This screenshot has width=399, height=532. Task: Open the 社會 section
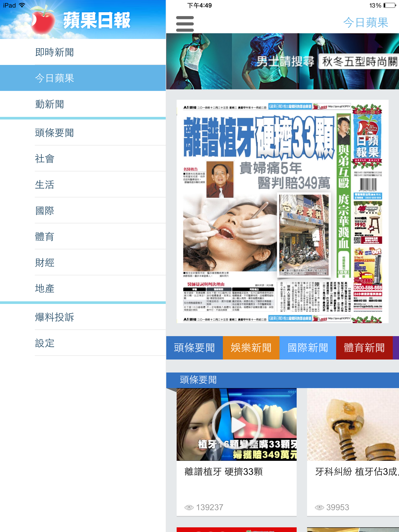coord(83,159)
